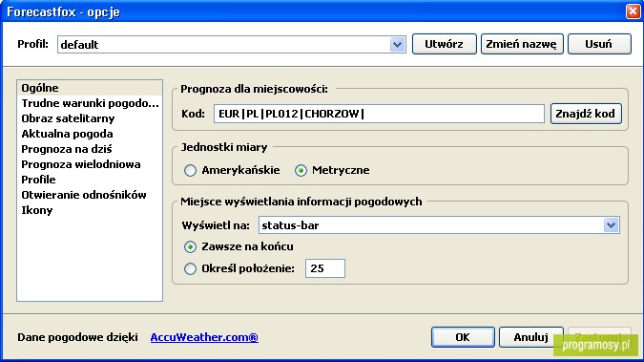The width and height of the screenshot is (644, 362).
Task: Confirm settings with the OK button
Action: [463, 337]
